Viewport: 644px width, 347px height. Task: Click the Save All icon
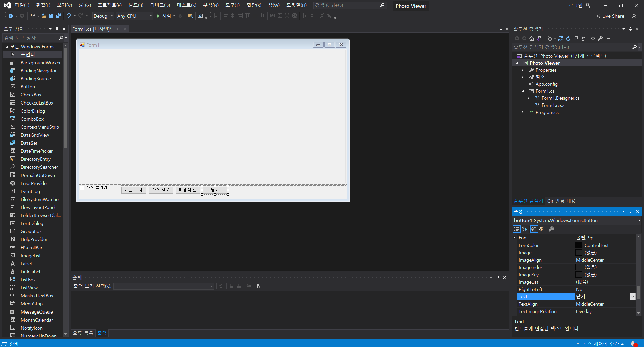(x=59, y=16)
